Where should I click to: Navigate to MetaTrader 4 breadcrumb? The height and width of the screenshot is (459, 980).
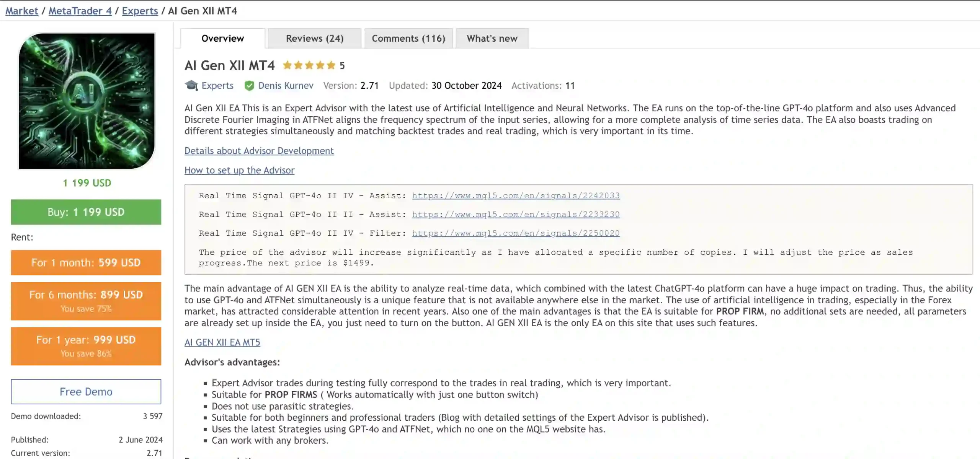(80, 11)
